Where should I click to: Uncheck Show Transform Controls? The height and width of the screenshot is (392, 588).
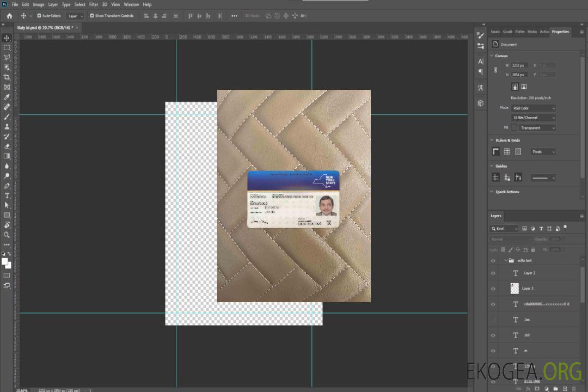(x=92, y=16)
